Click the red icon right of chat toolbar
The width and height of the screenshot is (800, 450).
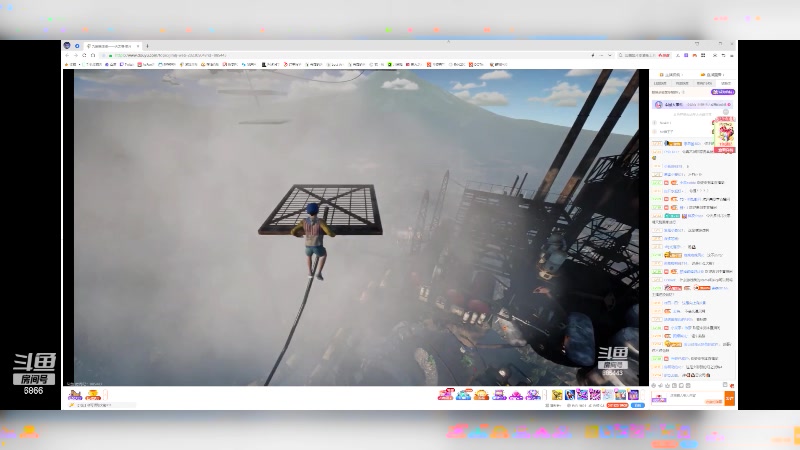[732, 386]
